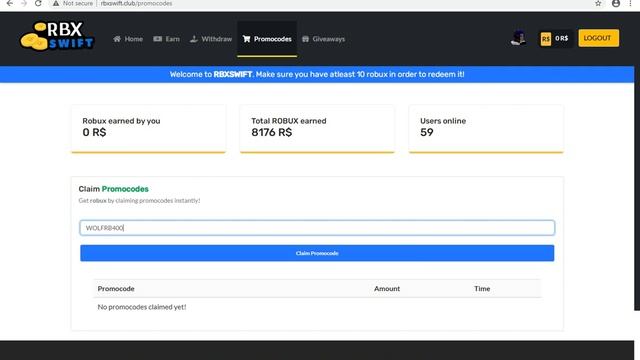Click the Promocode column header
The image size is (640, 360).
tap(116, 289)
